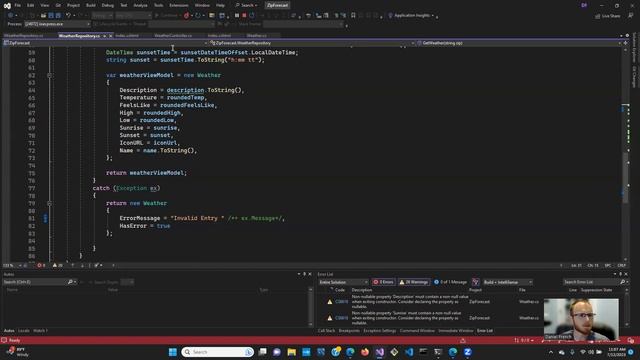Close the WeatherRepository.cs tab

(111, 36)
